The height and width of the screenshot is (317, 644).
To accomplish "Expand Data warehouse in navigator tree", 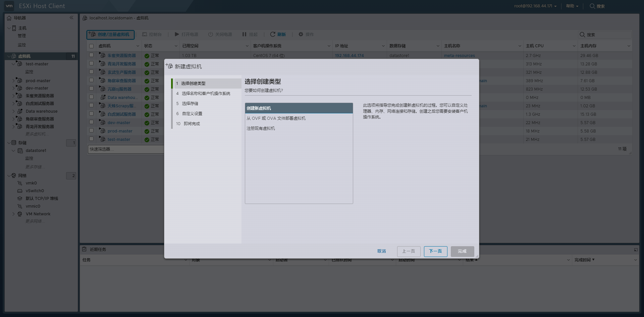I will [x=14, y=111].
